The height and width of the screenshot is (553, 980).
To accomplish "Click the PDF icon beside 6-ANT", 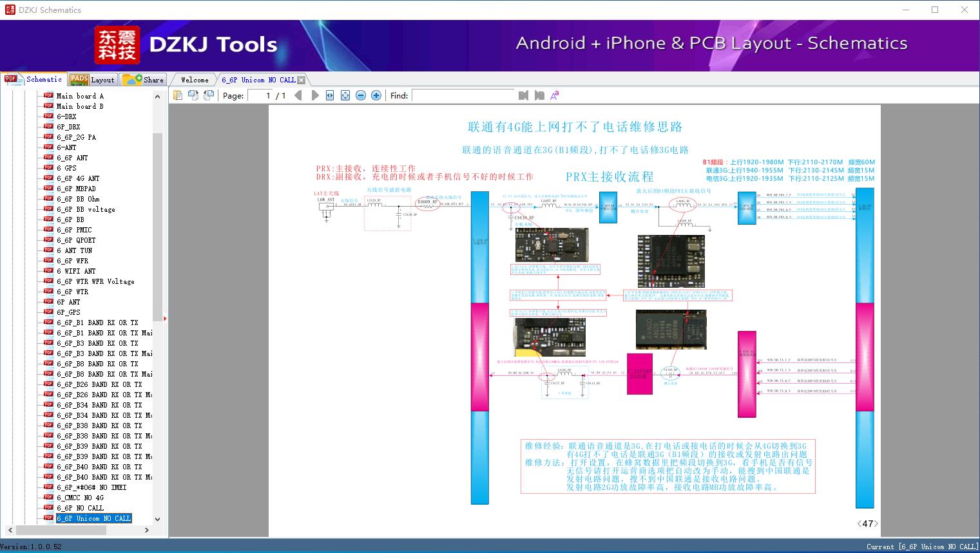I will click(48, 147).
